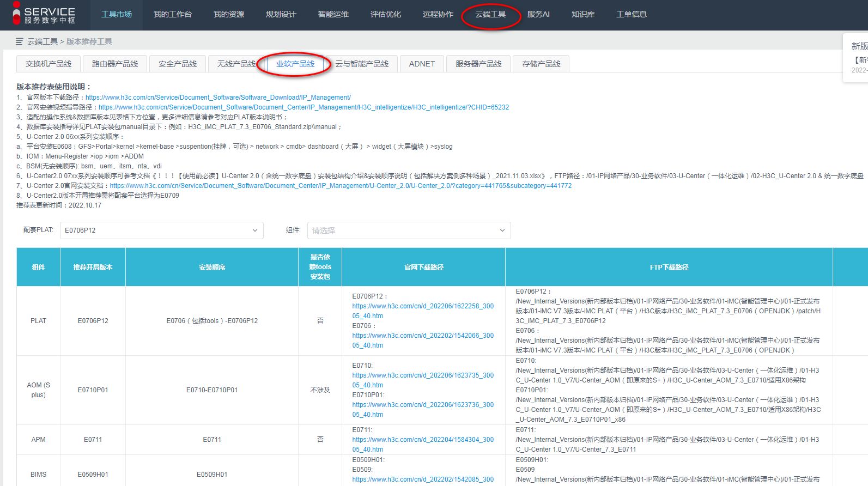The height and width of the screenshot is (486, 868).
Task: Click install order 'E0706（包括tools）-E0706P12' cell
Action: [x=212, y=321]
